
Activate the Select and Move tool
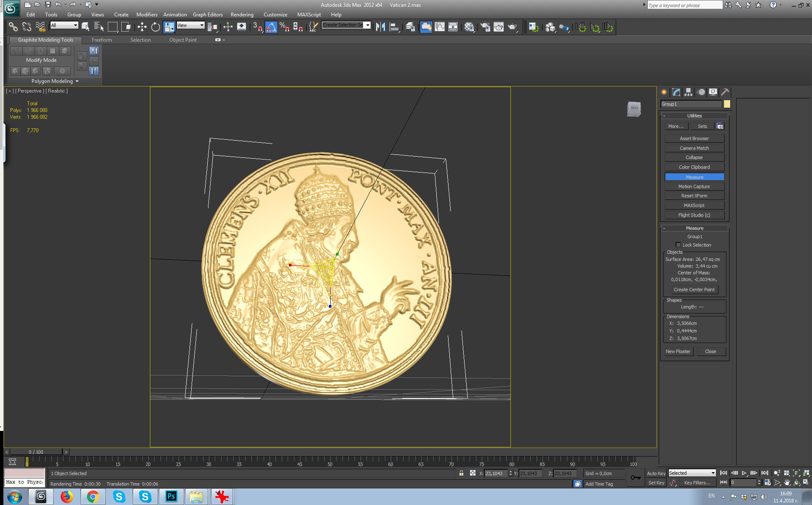click(x=142, y=27)
